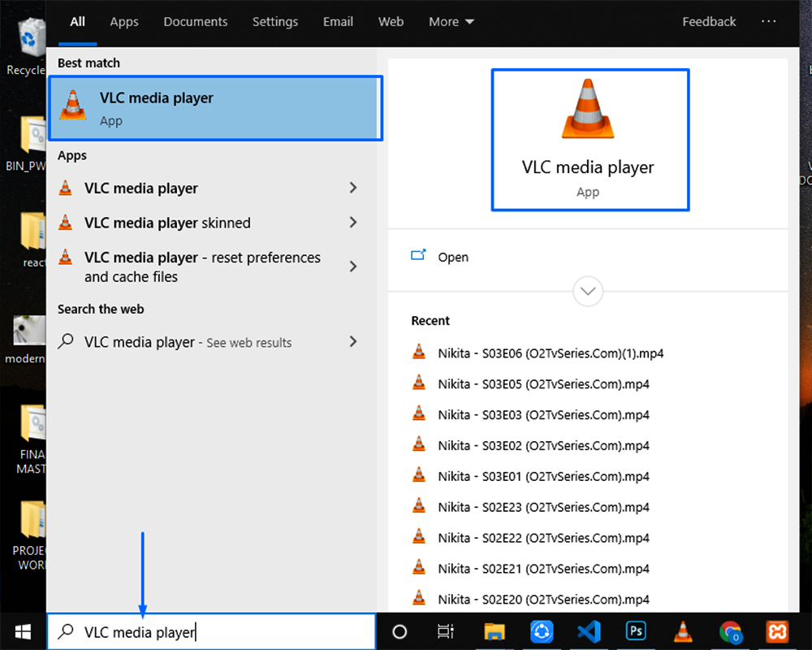Open recent file Nikita S03E05
Image resolution: width=812 pixels, height=650 pixels.
pyautogui.click(x=543, y=383)
